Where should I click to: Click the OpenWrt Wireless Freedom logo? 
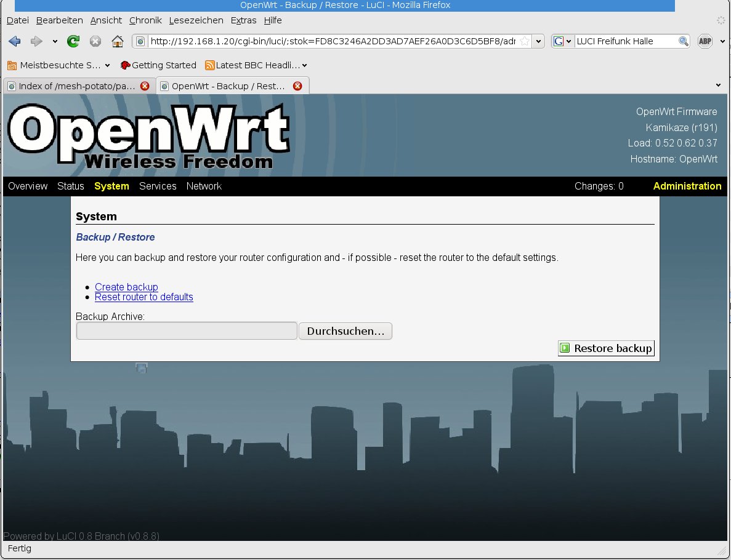click(x=149, y=135)
